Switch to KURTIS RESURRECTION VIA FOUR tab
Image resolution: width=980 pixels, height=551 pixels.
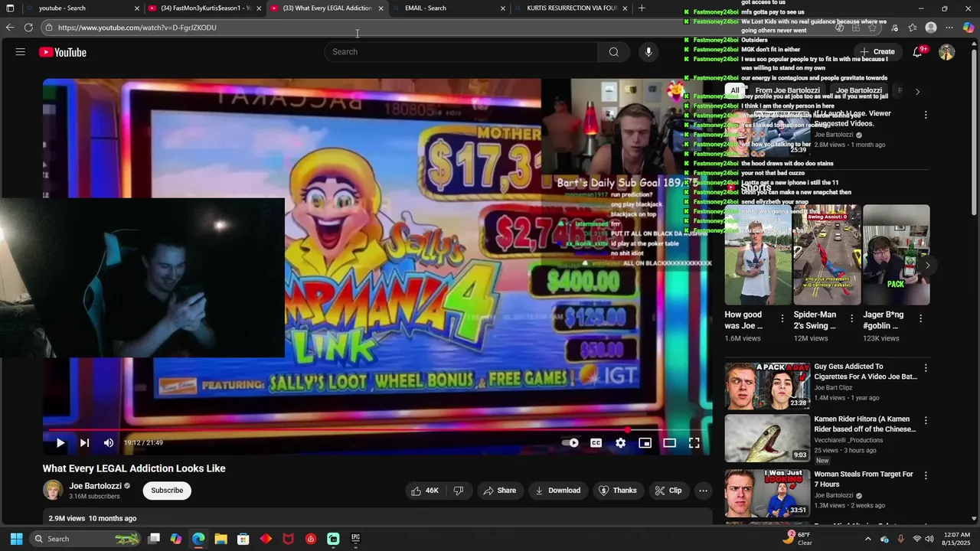(x=572, y=8)
